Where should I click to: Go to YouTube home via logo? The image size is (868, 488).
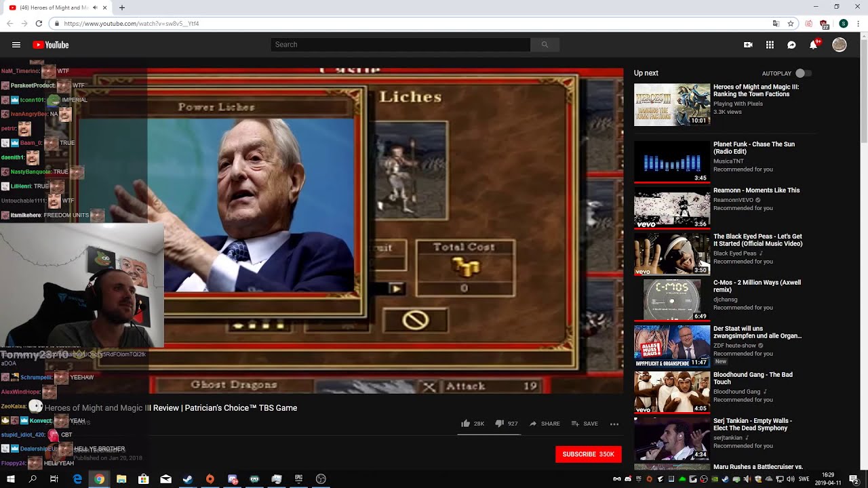coord(51,45)
